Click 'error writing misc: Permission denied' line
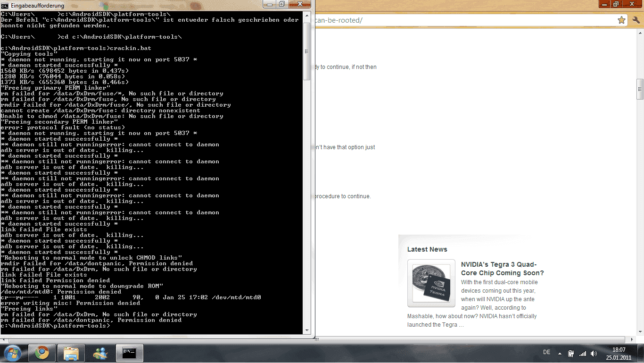Image resolution: width=644 pixels, height=363 pixels. (x=71, y=303)
